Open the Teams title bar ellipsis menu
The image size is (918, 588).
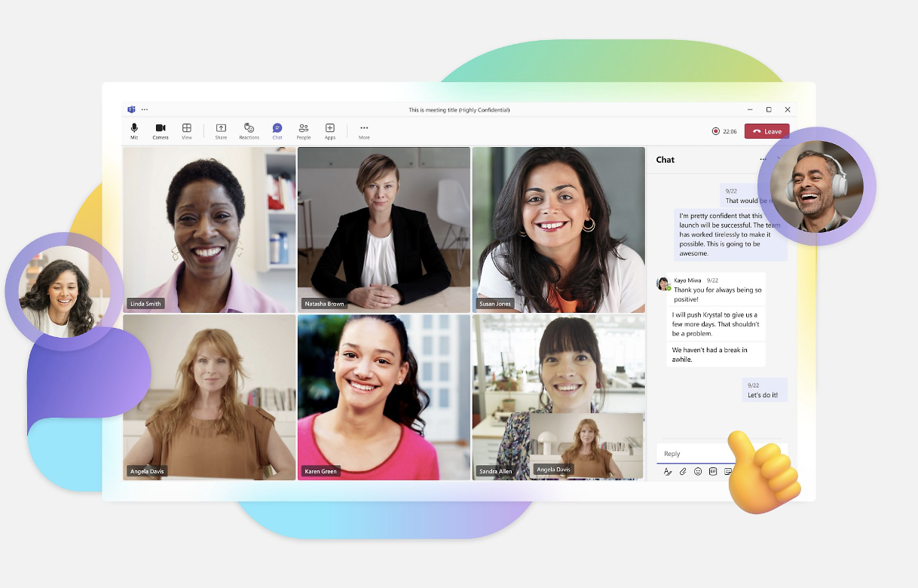point(145,110)
